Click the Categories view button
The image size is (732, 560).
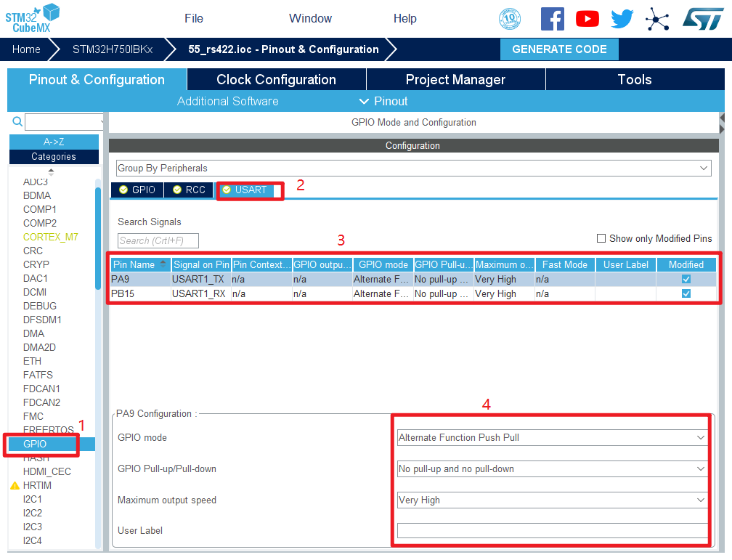(54, 156)
